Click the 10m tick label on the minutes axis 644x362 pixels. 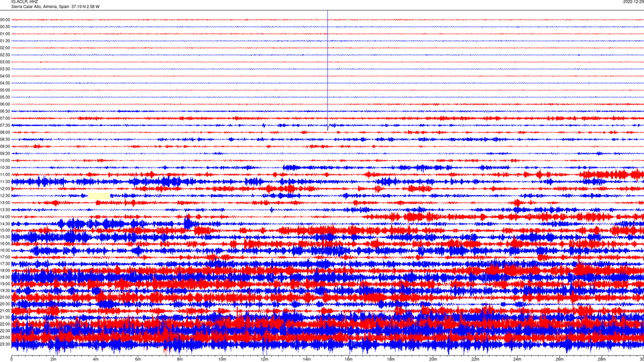click(222, 359)
